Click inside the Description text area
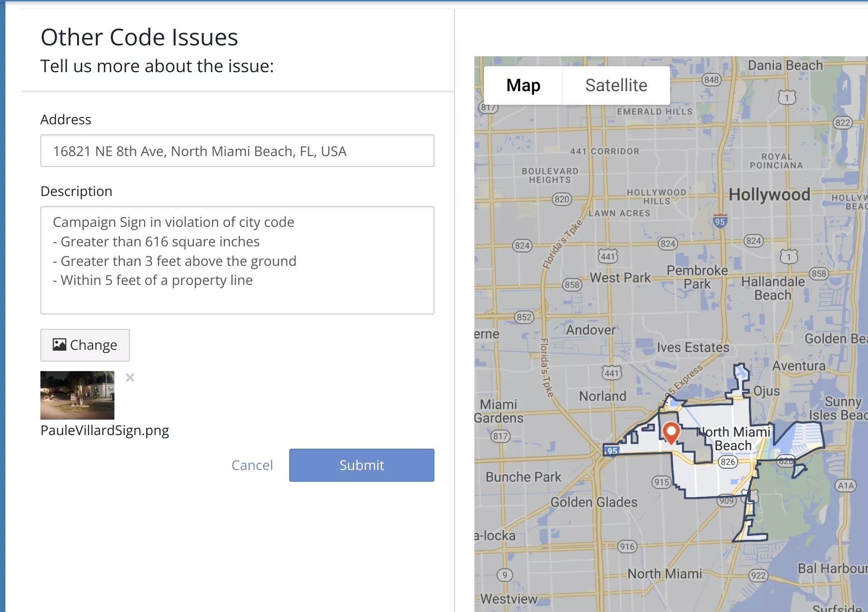This screenshot has height=612, width=868. click(237, 260)
